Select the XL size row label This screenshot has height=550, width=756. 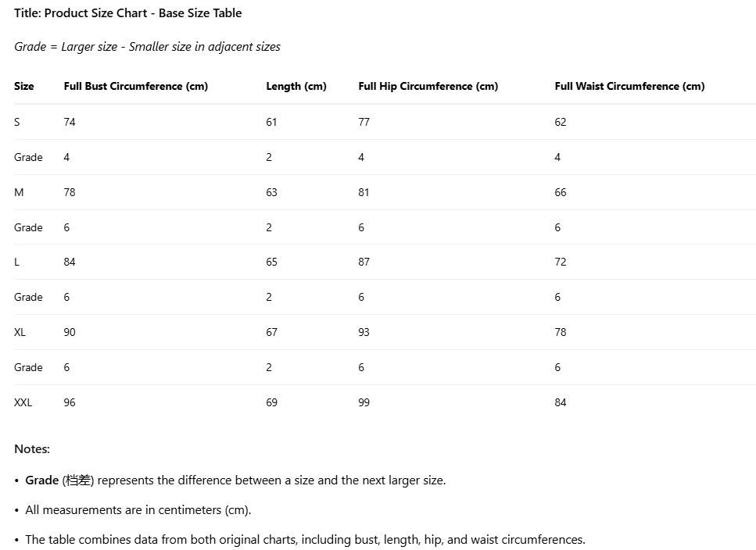point(20,332)
